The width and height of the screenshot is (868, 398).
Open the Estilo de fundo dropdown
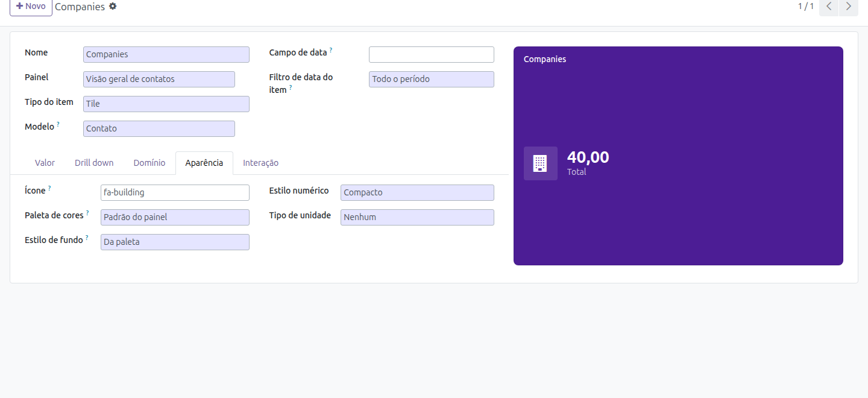coord(175,242)
